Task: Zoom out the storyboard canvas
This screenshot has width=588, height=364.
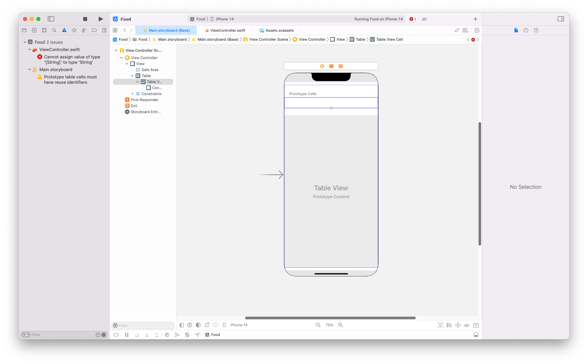Action: pos(318,325)
